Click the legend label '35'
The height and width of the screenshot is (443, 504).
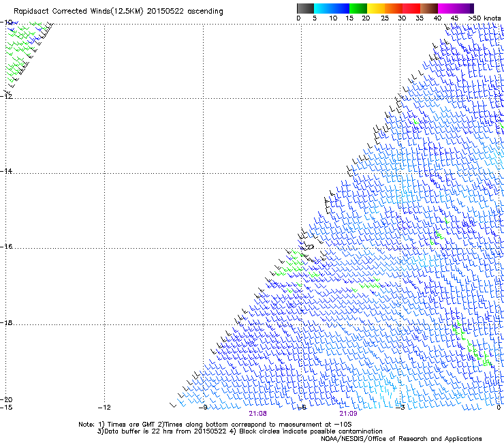pyautogui.click(x=420, y=18)
